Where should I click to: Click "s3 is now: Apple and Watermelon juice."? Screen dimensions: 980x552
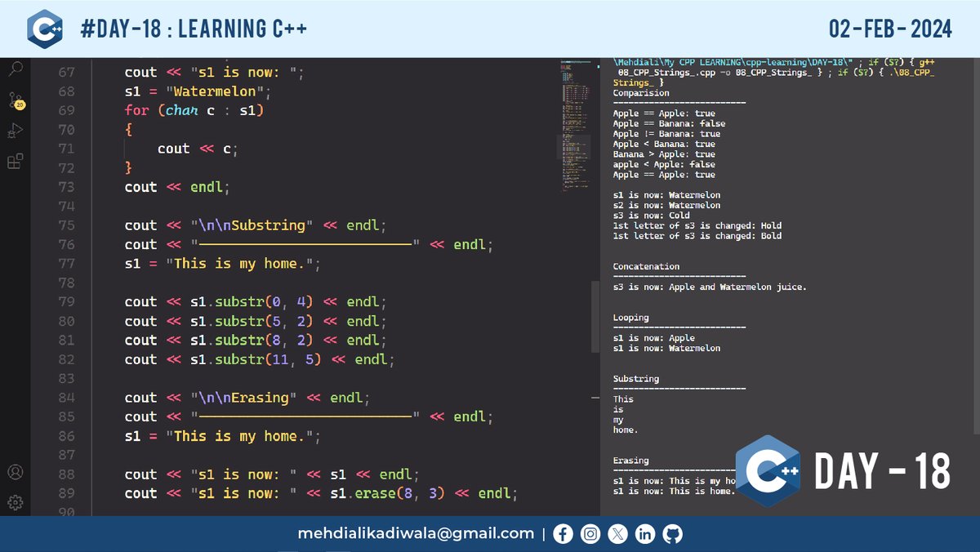pos(710,287)
